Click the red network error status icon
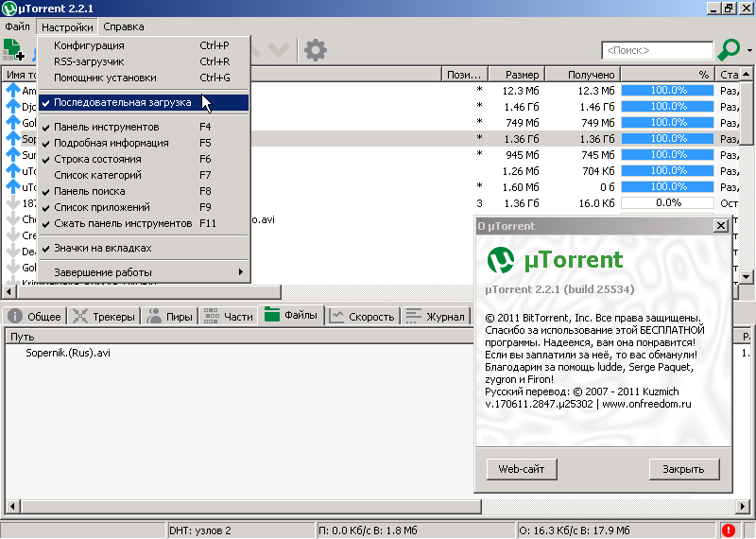Image resolution: width=756 pixels, height=539 pixels. [729, 530]
